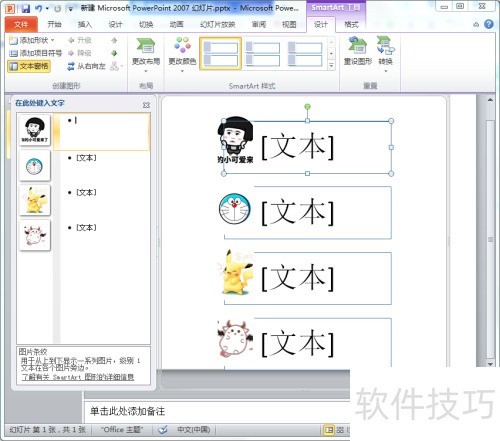Click the green rotation handle on selected shape
Screen dimensions: 500x441
click(307, 107)
